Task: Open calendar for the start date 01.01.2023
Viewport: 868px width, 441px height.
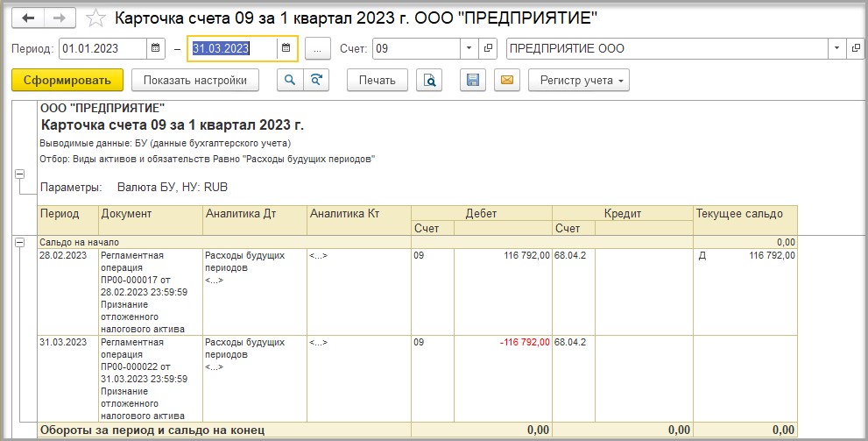Action: [x=155, y=48]
